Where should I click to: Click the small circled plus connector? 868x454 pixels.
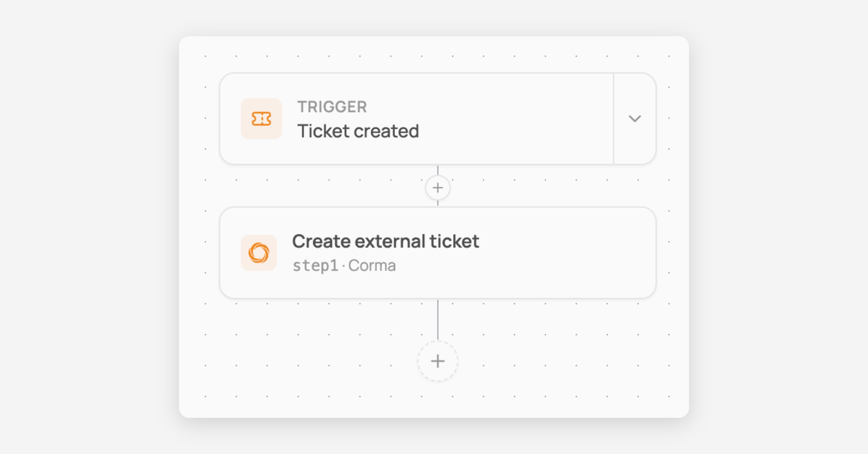(x=438, y=188)
